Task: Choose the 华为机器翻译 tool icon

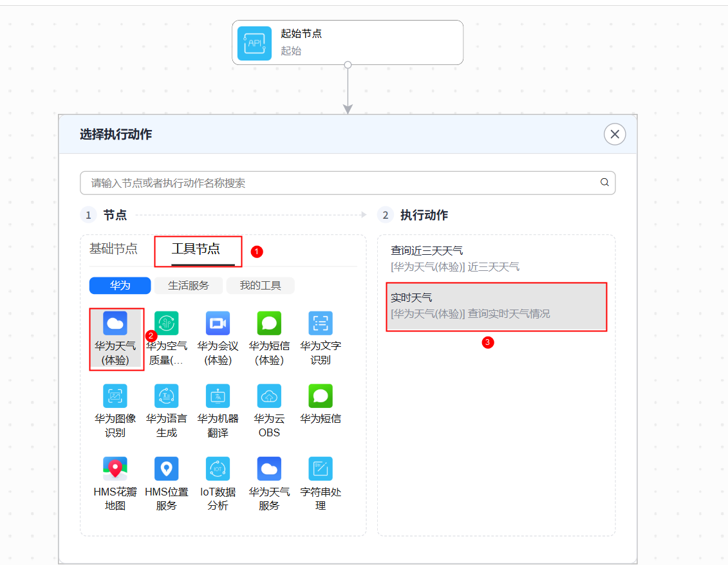Action: [218, 396]
